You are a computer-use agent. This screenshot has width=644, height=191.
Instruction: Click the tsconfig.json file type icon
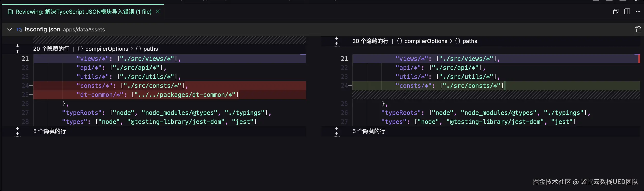(19, 30)
